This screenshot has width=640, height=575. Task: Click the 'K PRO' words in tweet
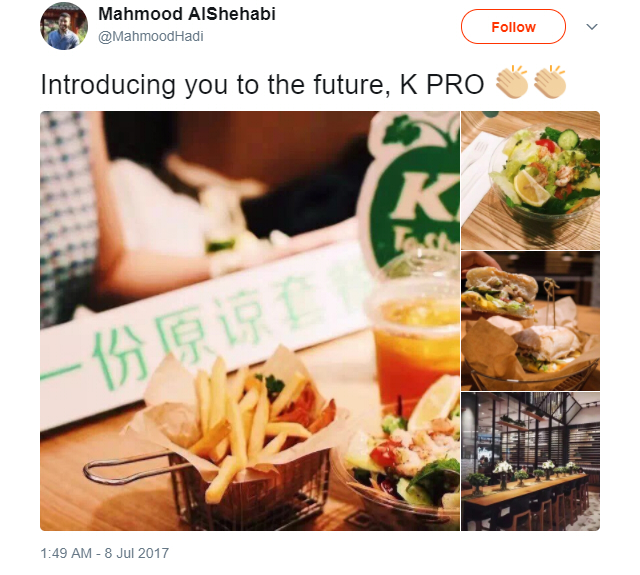click(442, 84)
